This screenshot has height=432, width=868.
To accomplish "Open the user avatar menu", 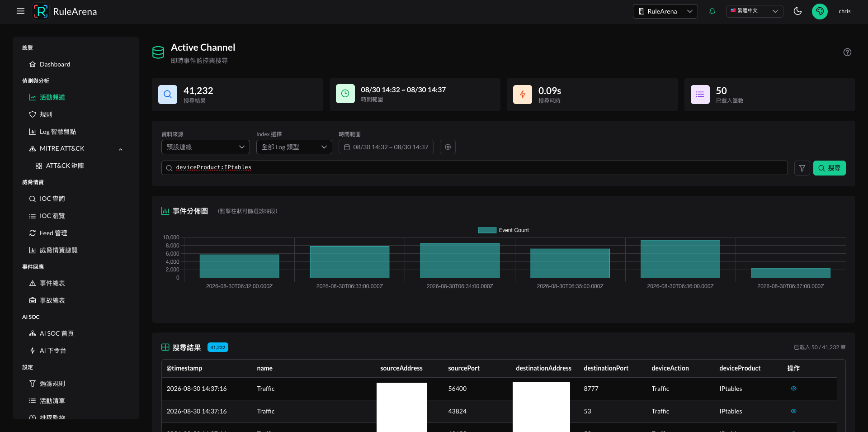I will click(x=820, y=11).
